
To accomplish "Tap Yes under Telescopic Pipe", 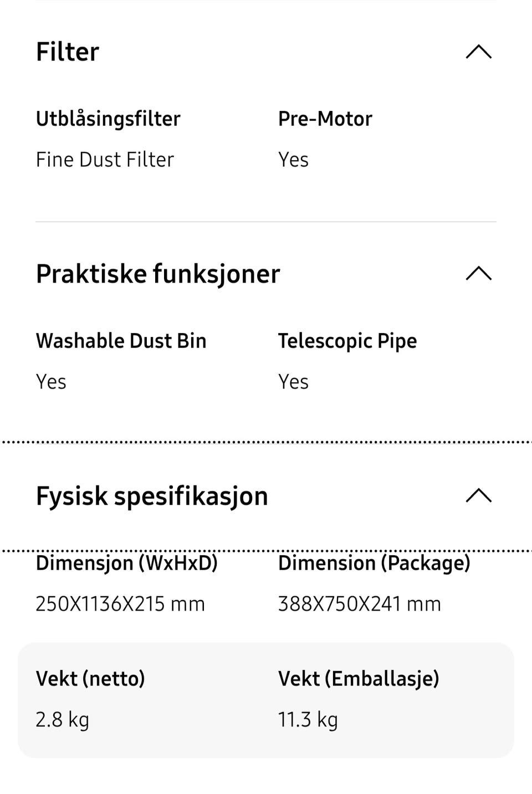I will click(293, 382).
